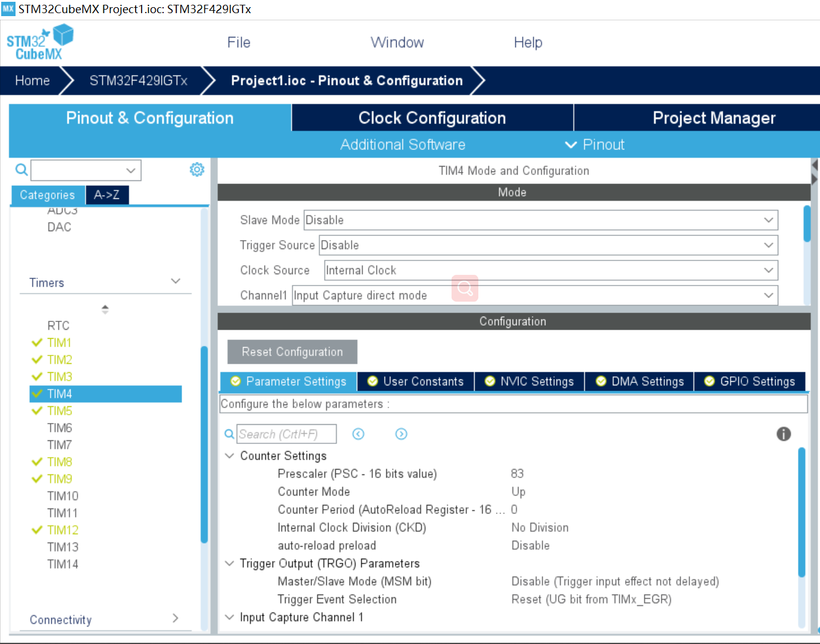The width and height of the screenshot is (820, 644).
Task: Click the Mode section vertical scrollbar
Action: [x=807, y=223]
